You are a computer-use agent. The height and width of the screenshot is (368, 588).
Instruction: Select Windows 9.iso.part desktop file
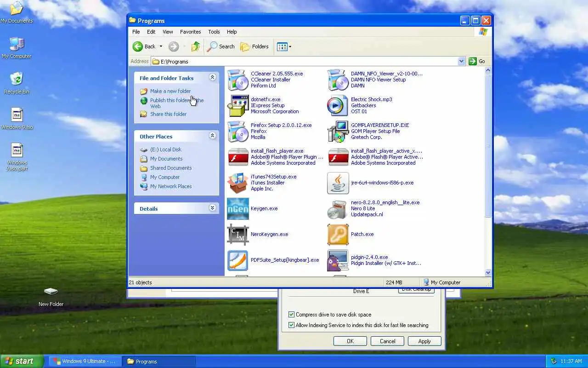17,156
